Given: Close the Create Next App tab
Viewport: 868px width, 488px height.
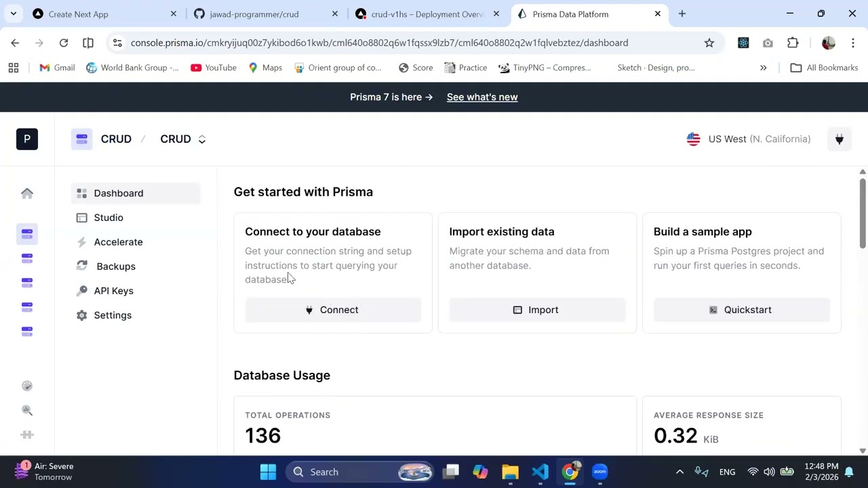Looking at the screenshot, I should tap(174, 14).
